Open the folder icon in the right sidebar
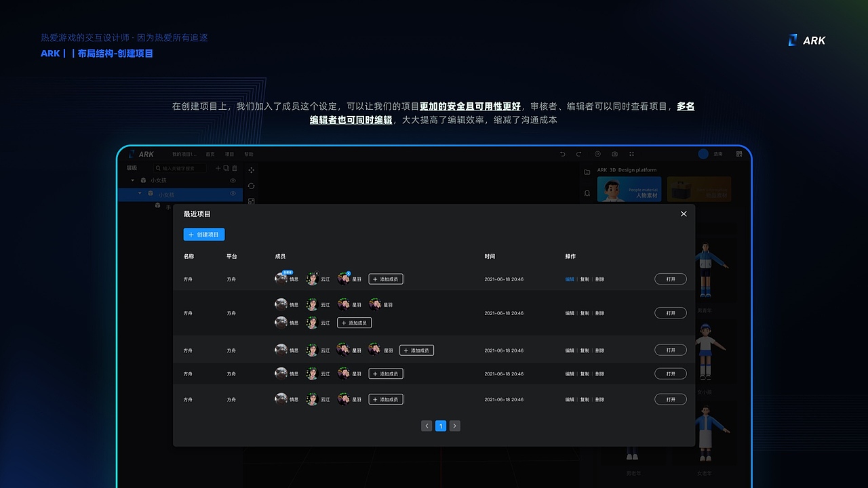This screenshot has width=868, height=488. [x=587, y=172]
